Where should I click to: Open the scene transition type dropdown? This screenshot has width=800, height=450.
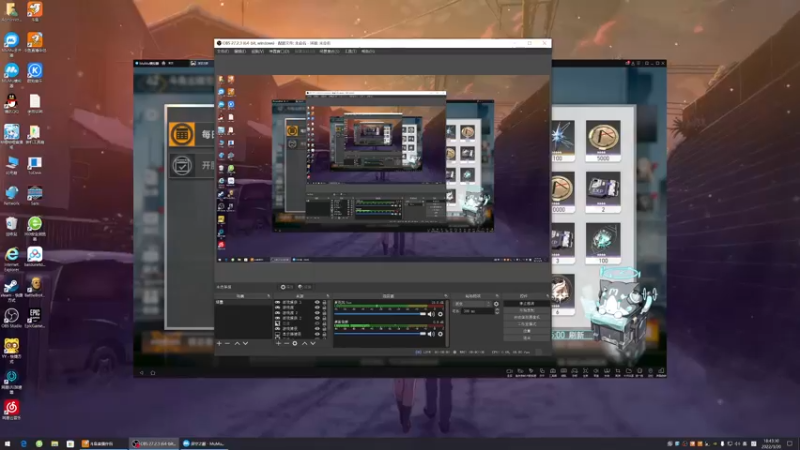tap(472, 304)
